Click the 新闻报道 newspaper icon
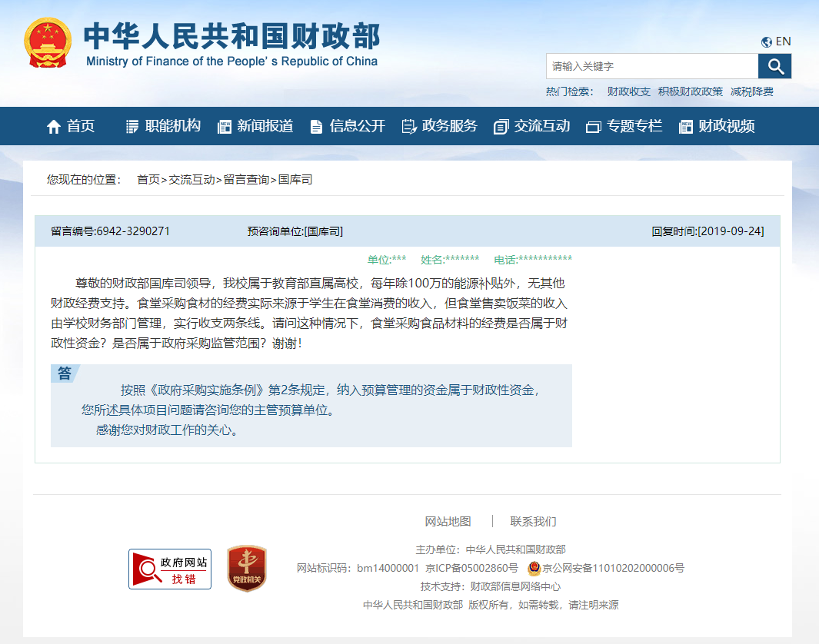Screen dimensions: 819x644 [x=224, y=126]
